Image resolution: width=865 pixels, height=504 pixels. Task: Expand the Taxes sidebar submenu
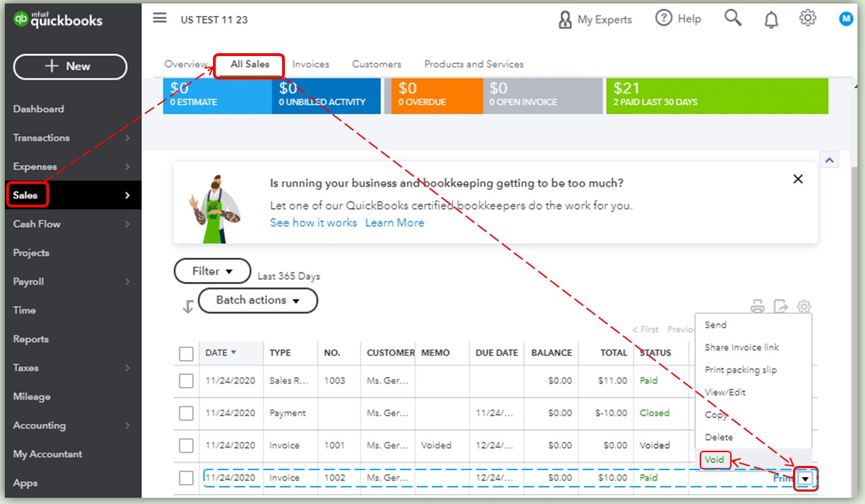127,368
